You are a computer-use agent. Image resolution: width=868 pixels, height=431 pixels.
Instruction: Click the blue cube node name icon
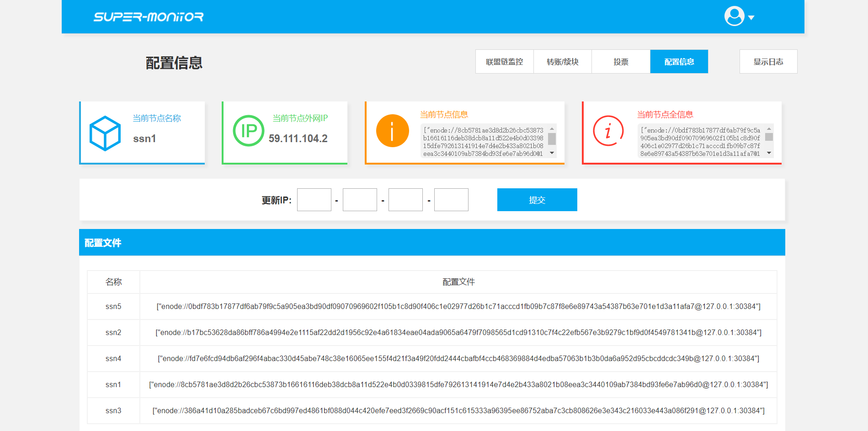click(105, 133)
